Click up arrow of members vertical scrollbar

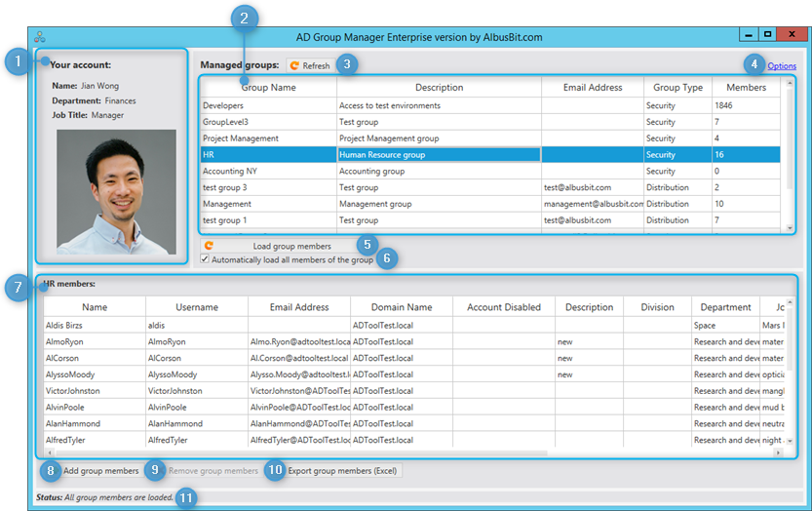[x=790, y=301]
